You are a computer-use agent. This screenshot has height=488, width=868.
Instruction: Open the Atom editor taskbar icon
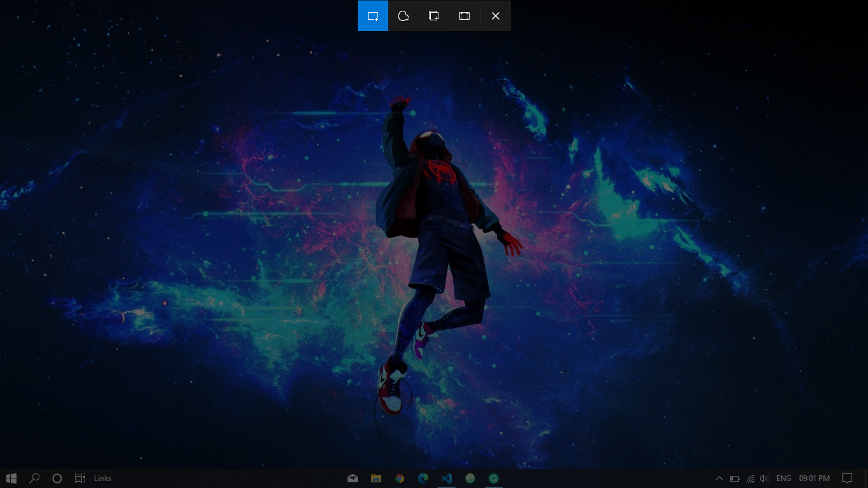coord(470,478)
